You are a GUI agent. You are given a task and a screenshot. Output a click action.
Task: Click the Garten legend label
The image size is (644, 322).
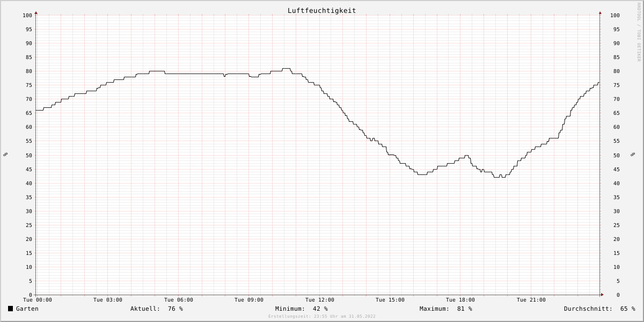27,309
